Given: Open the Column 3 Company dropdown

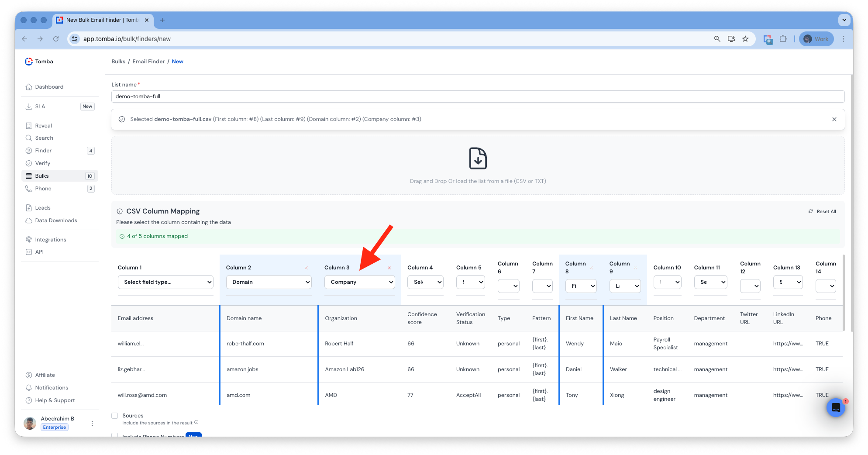Looking at the screenshot, I should [359, 282].
